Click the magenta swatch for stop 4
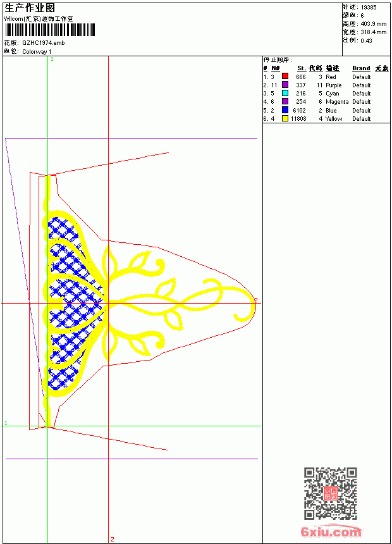This screenshot has width=392, height=544. pyautogui.click(x=285, y=101)
